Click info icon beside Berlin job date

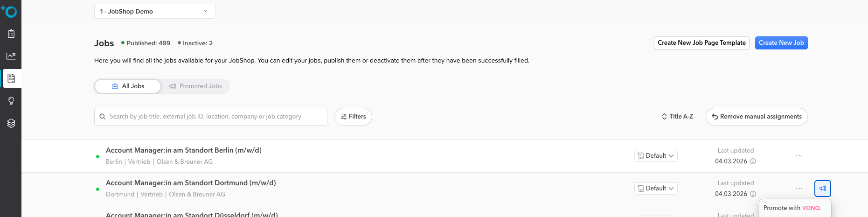[753, 161]
